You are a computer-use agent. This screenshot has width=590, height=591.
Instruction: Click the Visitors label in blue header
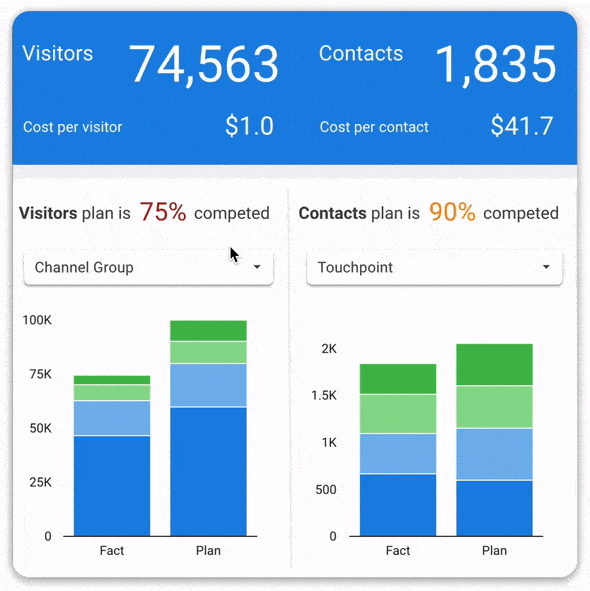pos(58,53)
